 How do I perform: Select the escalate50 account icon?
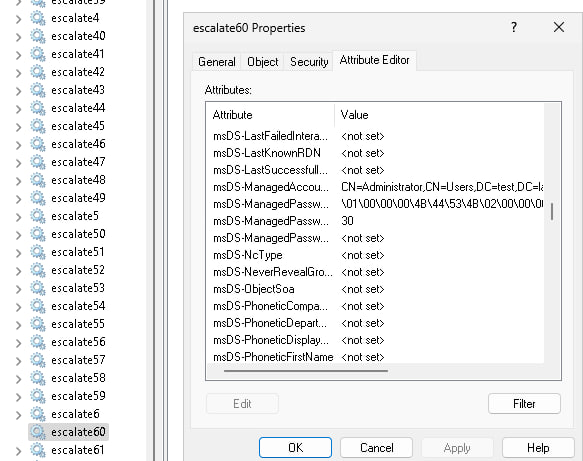click(x=38, y=234)
